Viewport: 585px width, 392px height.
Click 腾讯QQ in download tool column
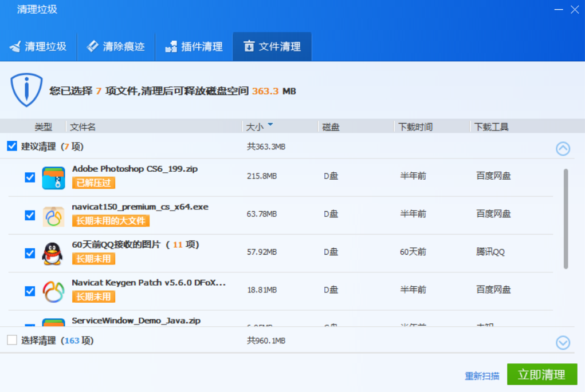pyautogui.click(x=490, y=252)
